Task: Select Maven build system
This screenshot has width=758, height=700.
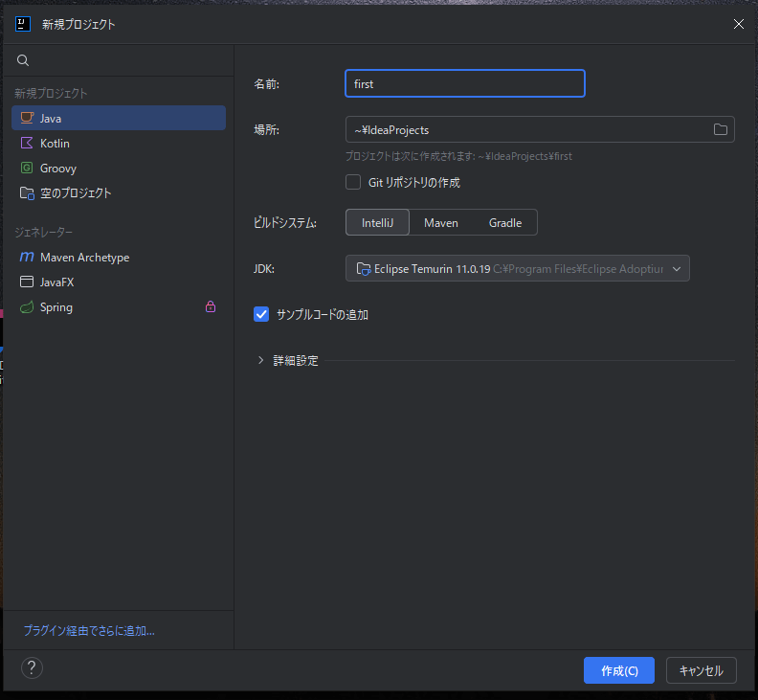Action: (441, 222)
